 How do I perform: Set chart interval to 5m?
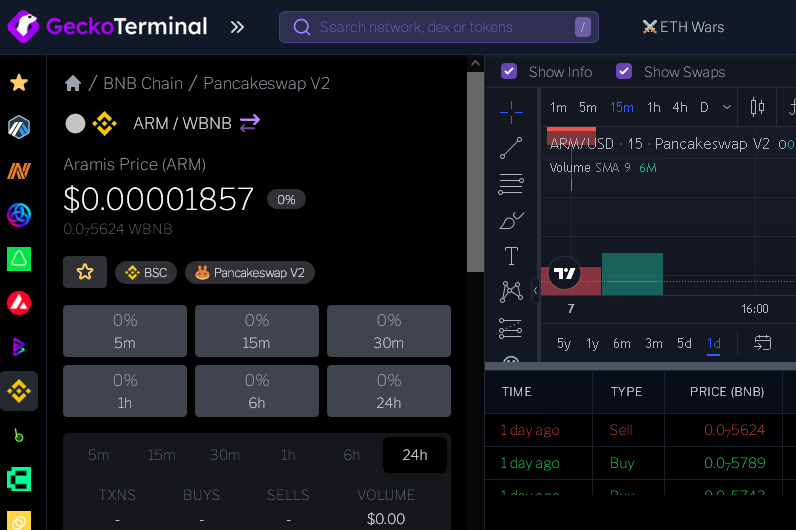tap(588, 107)
